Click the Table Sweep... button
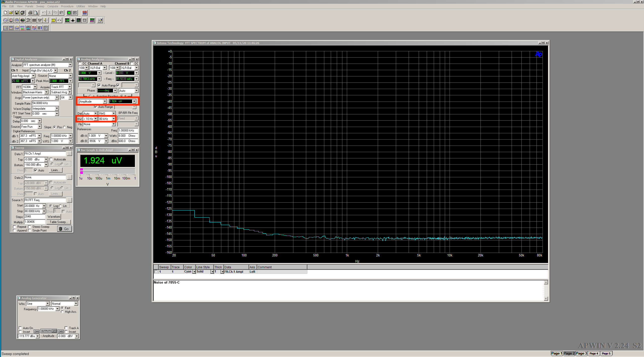Image resolution: width=644 pixels, height=357 pixels. pyautogui.click(x=59, y=222)
